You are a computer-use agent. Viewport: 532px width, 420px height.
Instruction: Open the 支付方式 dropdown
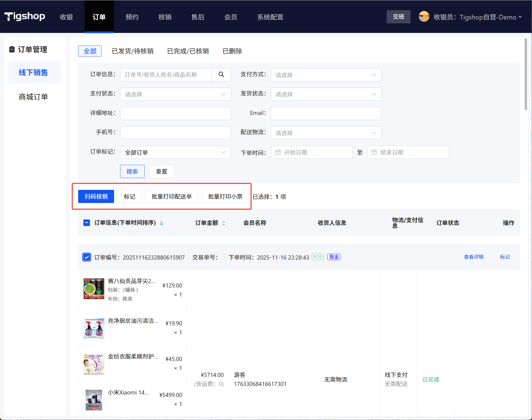pos(326,75)
